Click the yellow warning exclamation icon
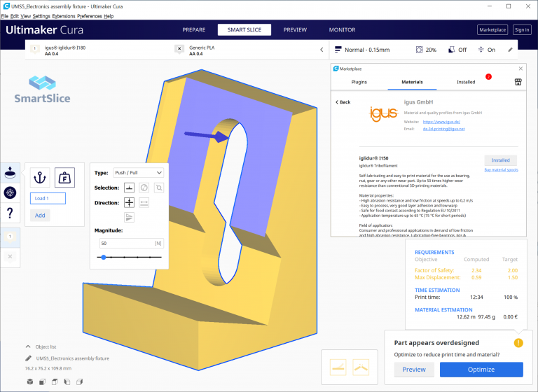Viewport: 538px width, 392px height. point(518,342)
